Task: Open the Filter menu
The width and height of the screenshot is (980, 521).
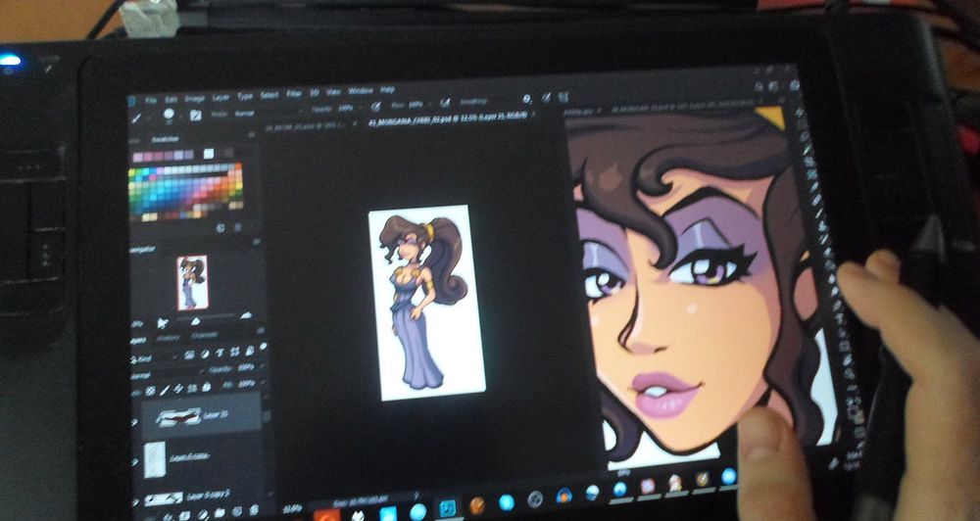Action: tap(294, 94)
